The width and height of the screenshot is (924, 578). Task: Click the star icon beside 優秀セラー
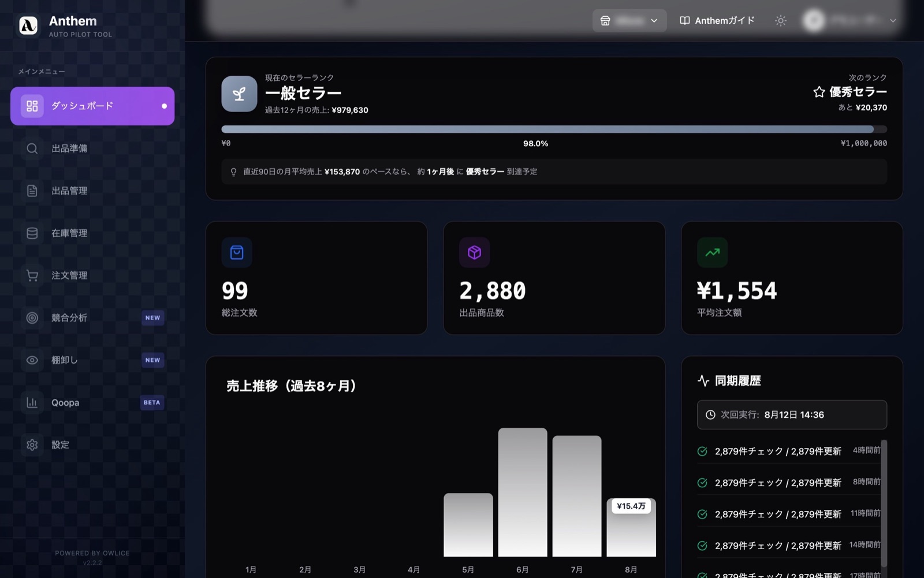point(819,92)
